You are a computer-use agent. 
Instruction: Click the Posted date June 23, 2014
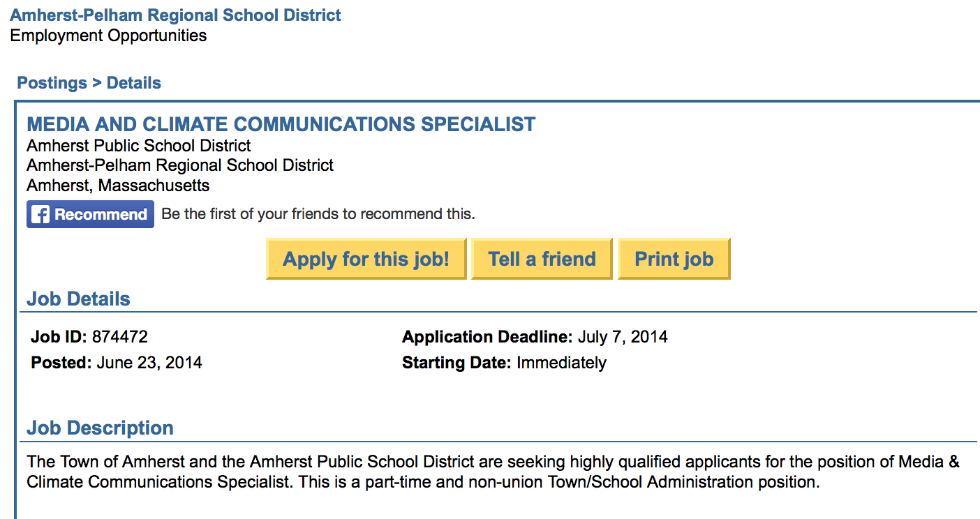(x=149, y=363)
